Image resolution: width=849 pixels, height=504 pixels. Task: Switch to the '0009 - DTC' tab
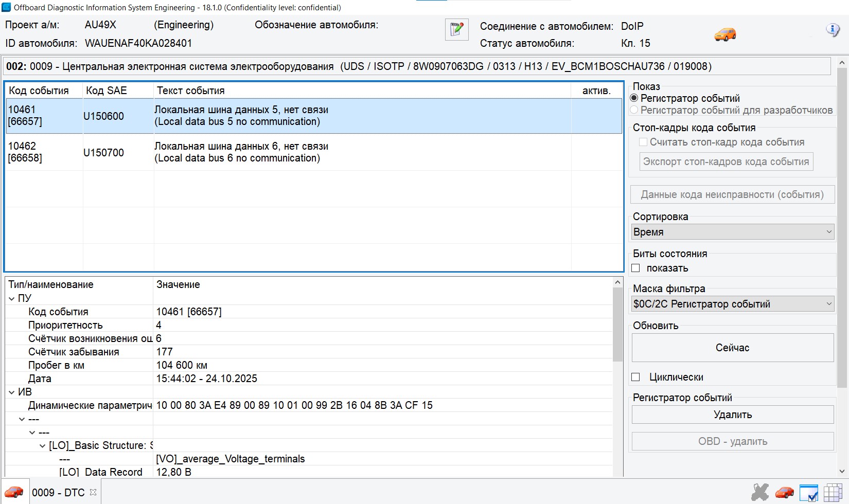(x=58, y=493)
